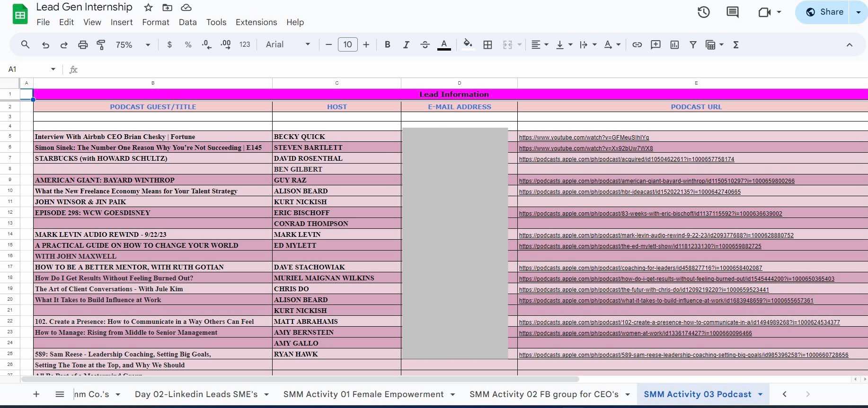Open the table views dropdown
The image size is (868, 408).
(714, 45)
